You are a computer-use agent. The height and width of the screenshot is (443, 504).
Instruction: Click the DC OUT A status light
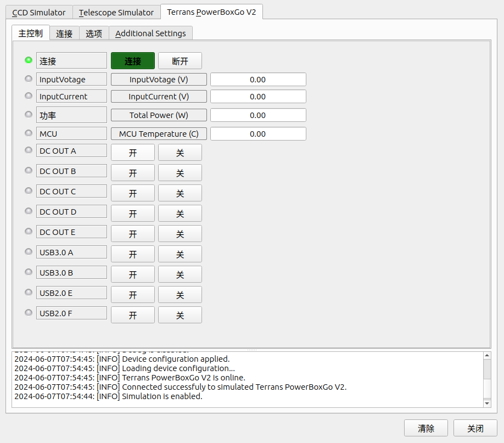pyautogui.click(x=29, y=150)
